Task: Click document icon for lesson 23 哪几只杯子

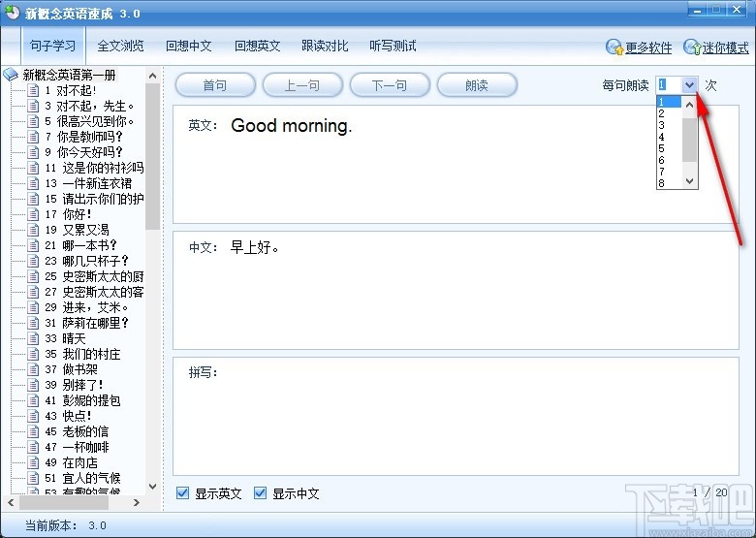Action: click(33, 261)
